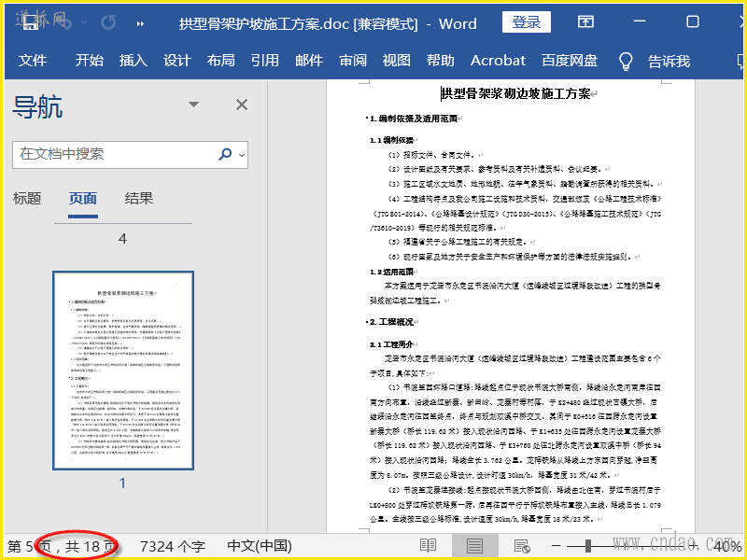Select the 审阅 ribbon tab

pyautogui.click(x=353, y=61)
